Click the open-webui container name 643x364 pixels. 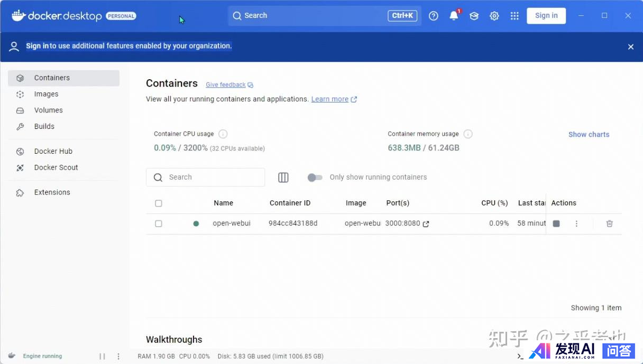click(232, 224)
